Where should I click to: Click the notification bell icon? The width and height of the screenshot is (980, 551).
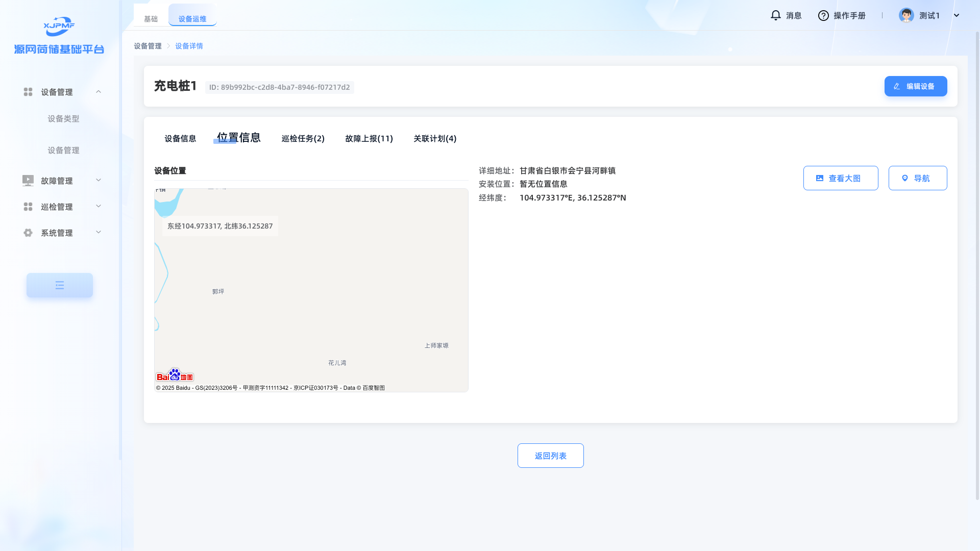(775, 15)
